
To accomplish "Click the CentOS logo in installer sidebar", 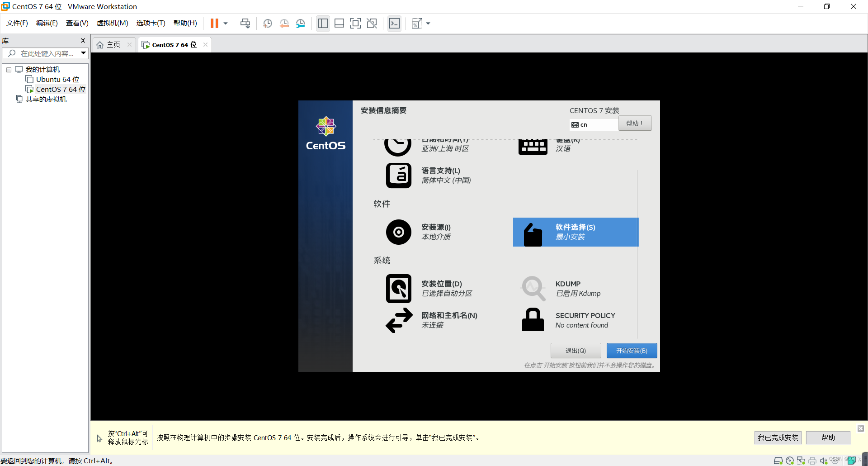I will pyautogui.click(x=325, y=133).
